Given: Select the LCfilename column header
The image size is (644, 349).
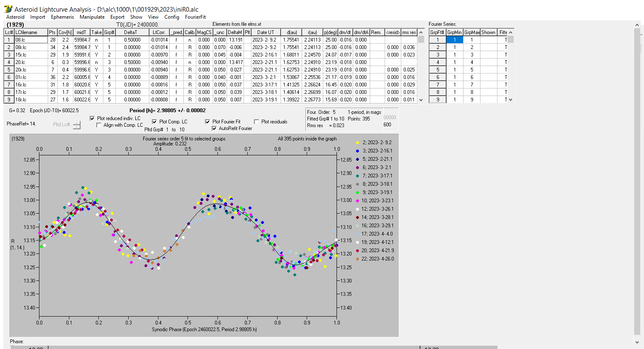Looking at the screenshot, I should (31, 32).
